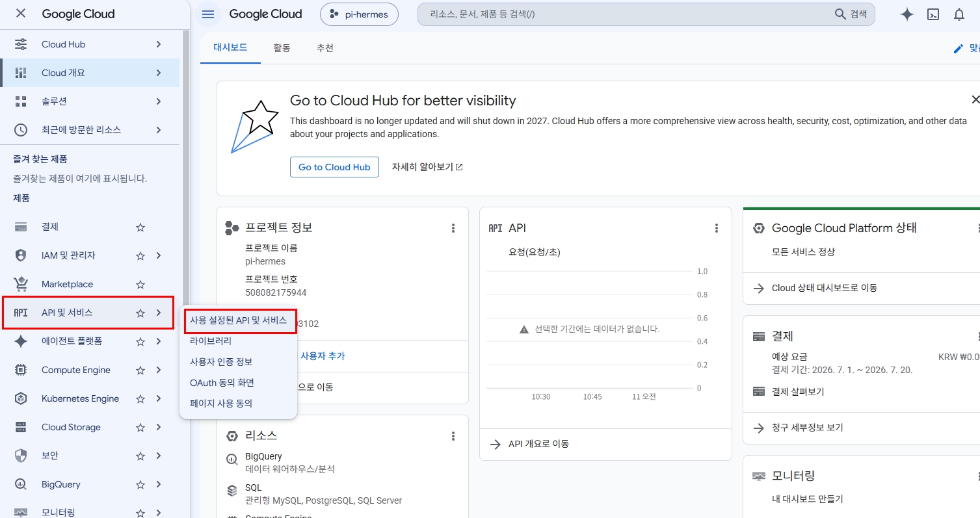Click the pencil customize icon at top right
Image resolution: width=980 pixels, height=518 pixels.
point(958,48)
